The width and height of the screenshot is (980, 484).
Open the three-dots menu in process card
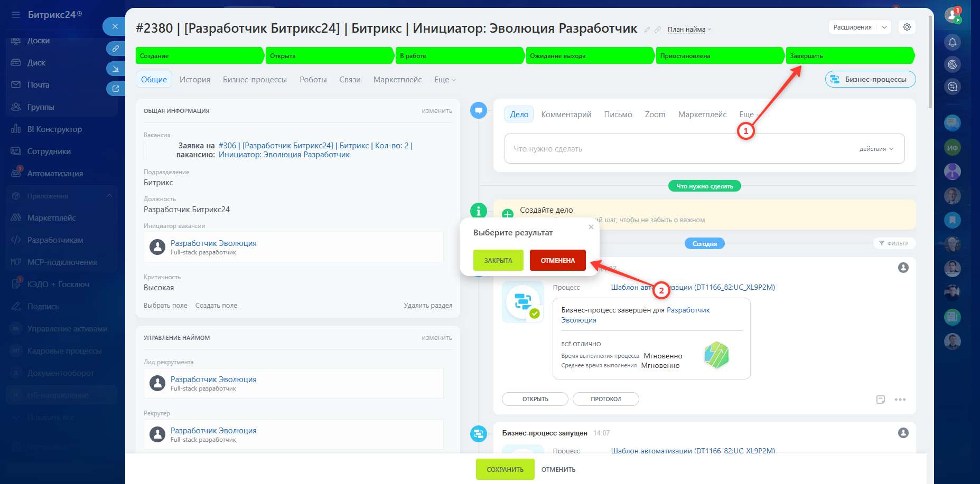[x=900, y=400]
